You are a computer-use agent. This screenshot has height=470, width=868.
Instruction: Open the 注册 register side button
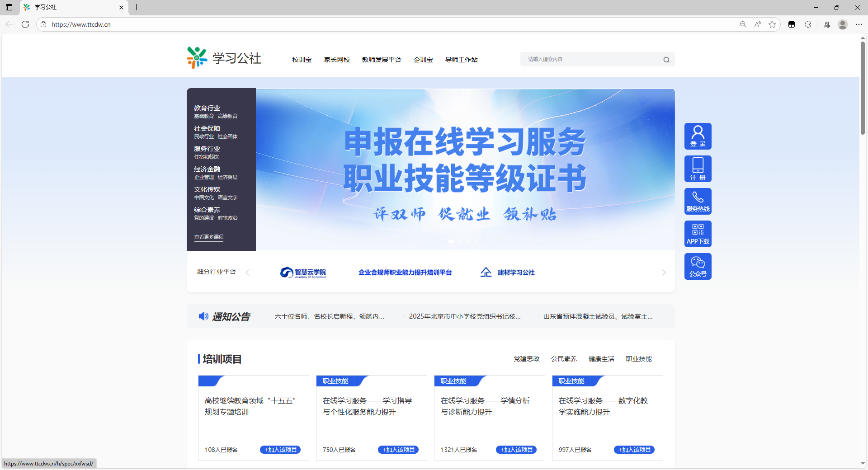coord(698,169)
